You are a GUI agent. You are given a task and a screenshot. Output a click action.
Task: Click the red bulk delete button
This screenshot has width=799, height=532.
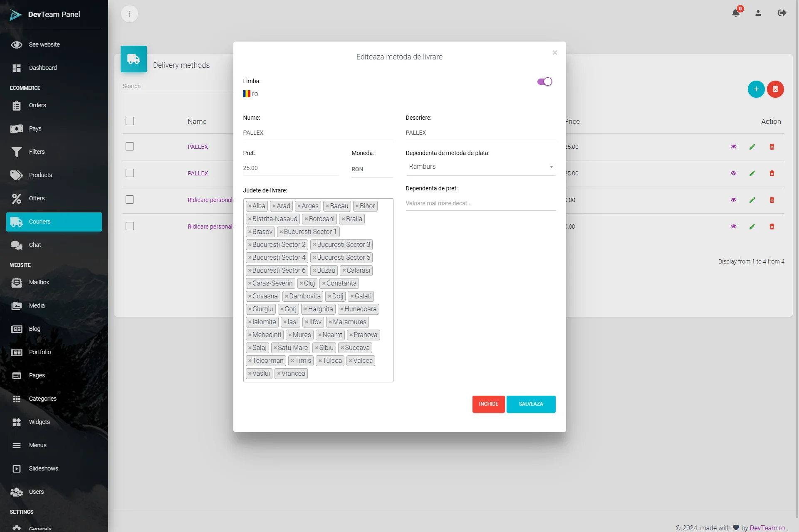(x=775, y=89)
